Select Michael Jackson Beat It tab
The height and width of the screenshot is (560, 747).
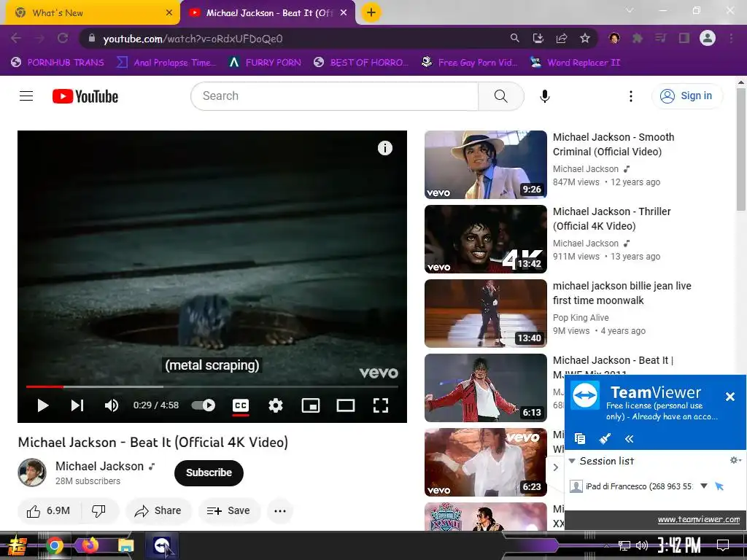pos(267,13)
